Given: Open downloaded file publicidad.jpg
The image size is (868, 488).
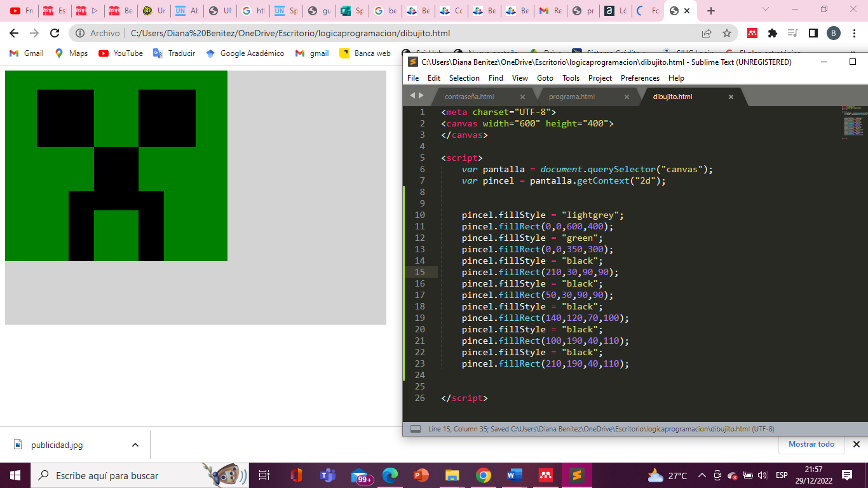Looking at the screenshot, I should pos(56,445).
